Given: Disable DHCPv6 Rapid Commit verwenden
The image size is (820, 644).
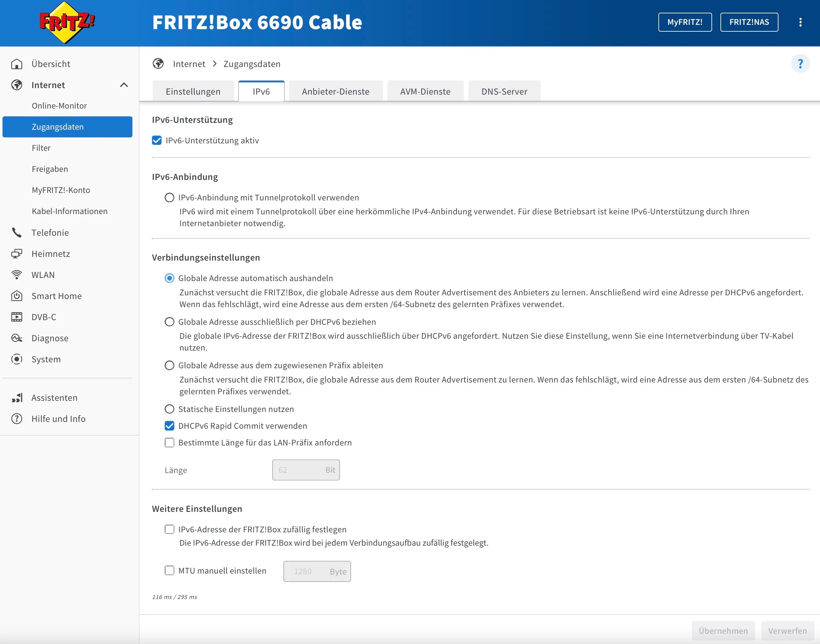Looking at the screenshot, I should coord(170,426).
